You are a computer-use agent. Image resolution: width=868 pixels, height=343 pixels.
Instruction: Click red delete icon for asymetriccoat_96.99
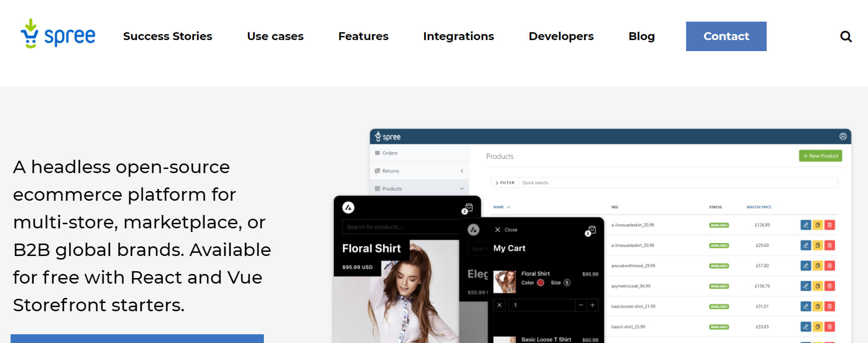click(x=829, y=286)
